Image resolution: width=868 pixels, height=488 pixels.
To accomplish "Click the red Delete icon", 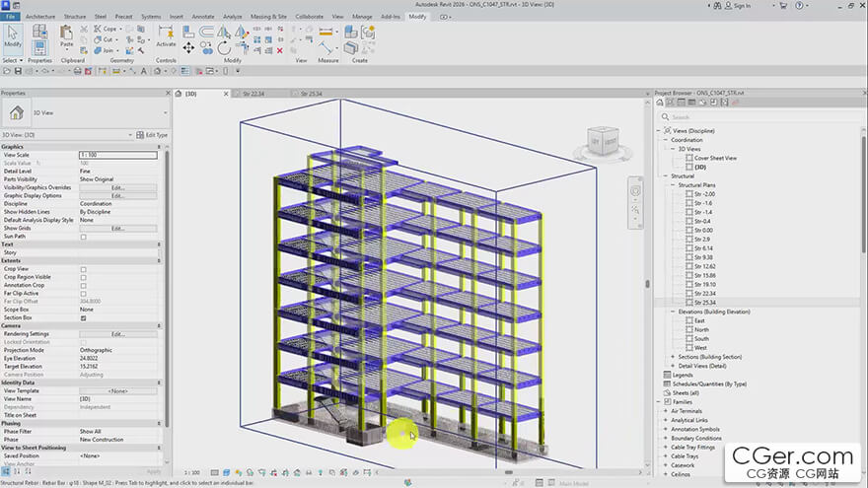I will pyautogui.click(x=280, y=50).
